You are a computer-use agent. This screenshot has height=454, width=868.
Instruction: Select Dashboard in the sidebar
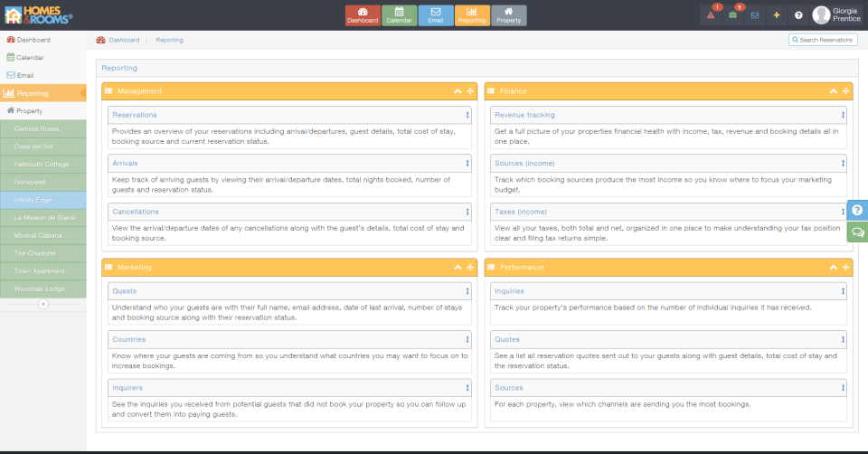coord(43,40)
